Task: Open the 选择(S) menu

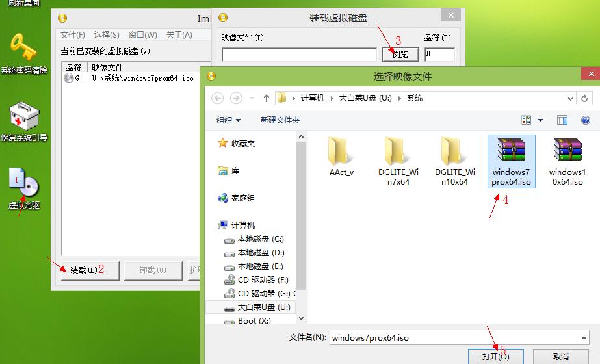Action: pos(107,35)
